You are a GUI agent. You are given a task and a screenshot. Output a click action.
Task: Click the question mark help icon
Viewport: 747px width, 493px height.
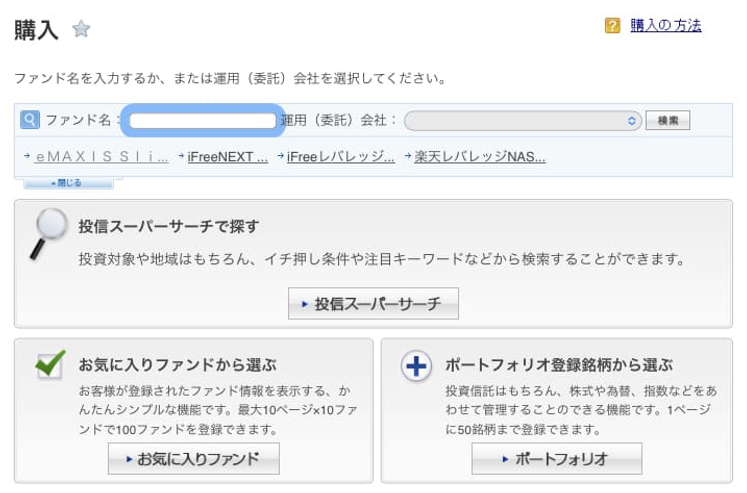point(613,26)
